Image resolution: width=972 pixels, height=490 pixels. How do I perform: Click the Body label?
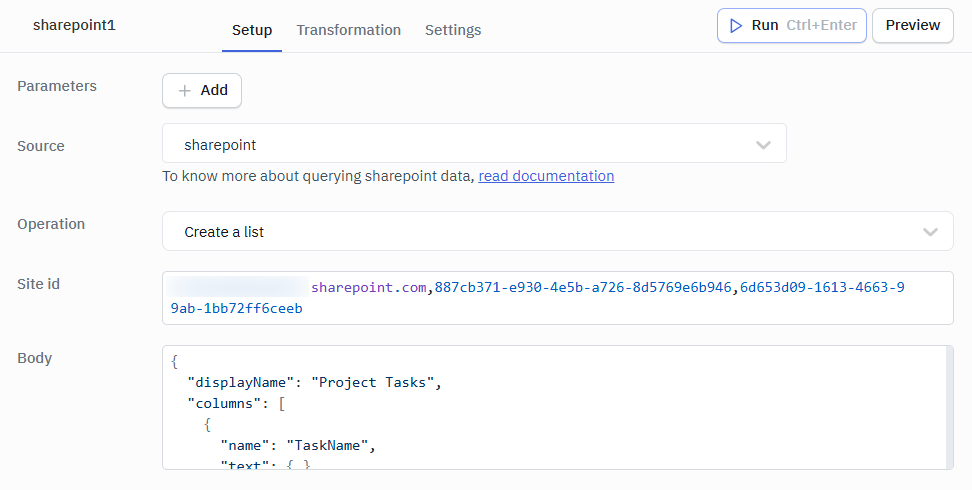pyautogui.click(x=35, y=359)
